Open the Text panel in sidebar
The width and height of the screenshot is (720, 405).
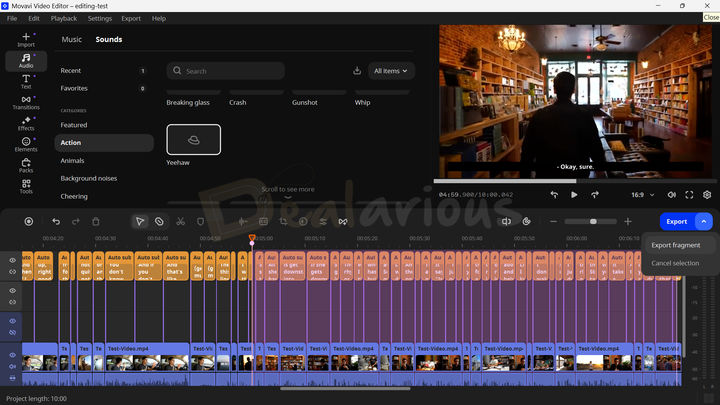pyautogui.click(x=26, y=81)
